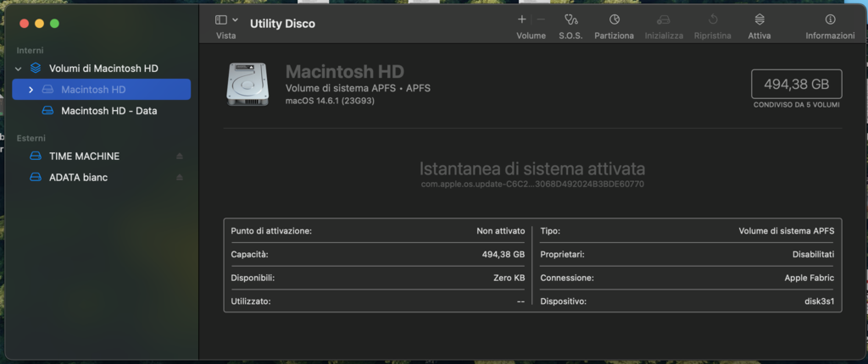This screenshot has height=364, width=868.
Task: Click the ADATA bianc drive icon
Action: pyautogui.click(x=36, y=178)
